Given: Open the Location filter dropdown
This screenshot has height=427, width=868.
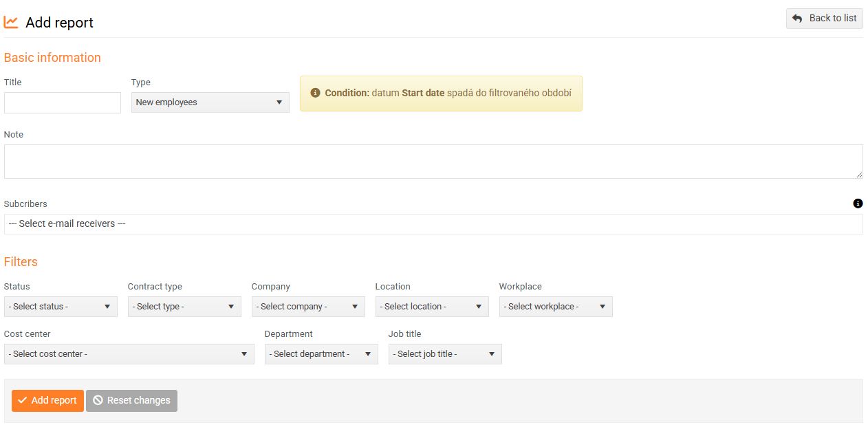Looking at the screenshot, I should (x=432, y=307).
